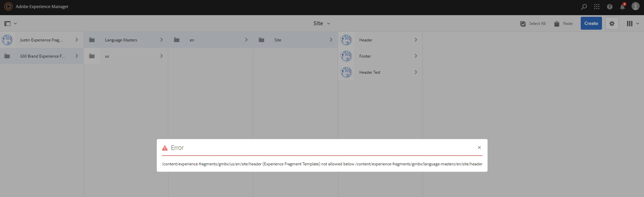644x197 pixels.
Task: Select the Footer fragment thumbnail
Action: (x=346, y=56)
